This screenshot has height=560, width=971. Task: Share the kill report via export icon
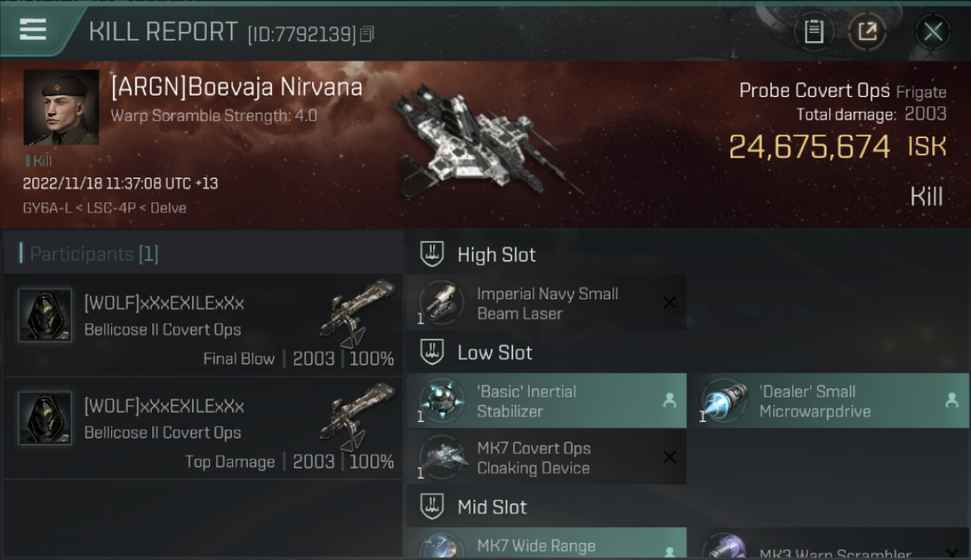pos(867,31)
